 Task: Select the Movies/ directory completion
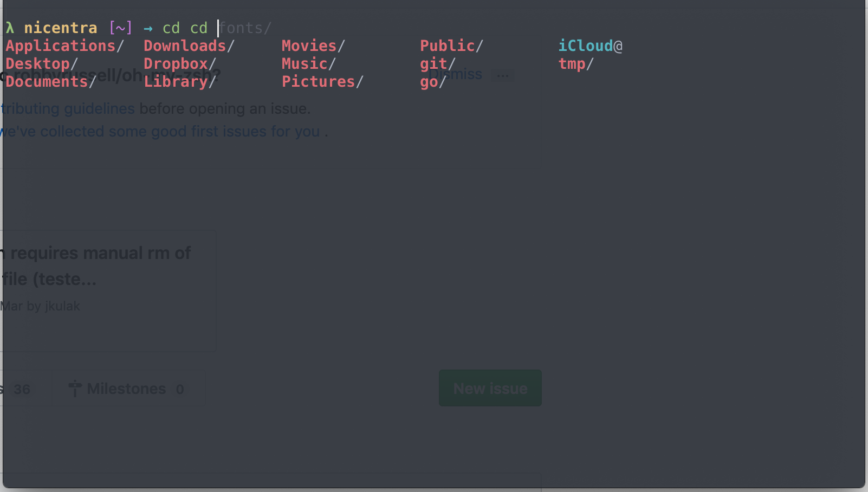[309, 46]
